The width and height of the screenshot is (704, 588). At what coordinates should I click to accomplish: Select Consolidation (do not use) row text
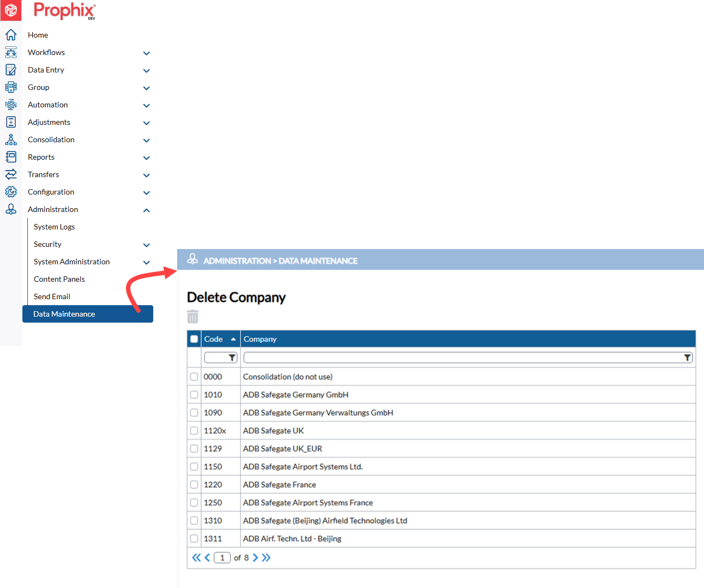(x=288, y=377)
